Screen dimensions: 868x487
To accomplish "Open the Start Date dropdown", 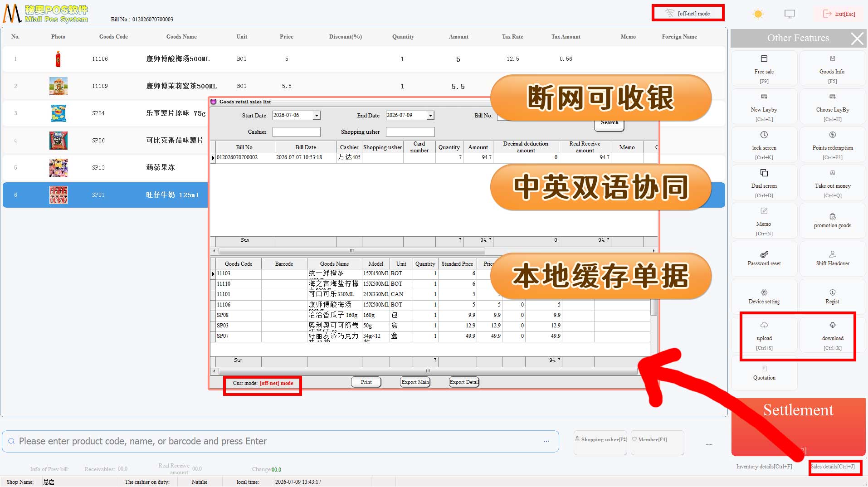I will click(317, 116).
